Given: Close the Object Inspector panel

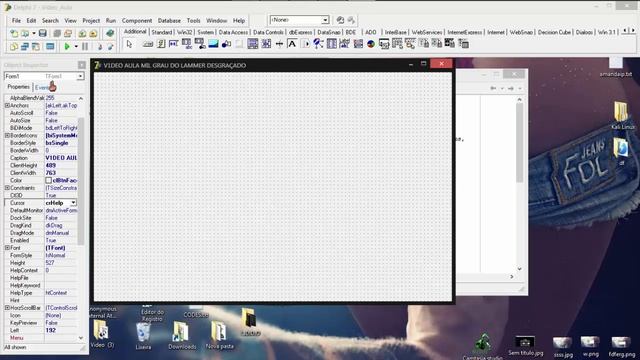Looking at the screenshot, I should [x=82, y=65].
